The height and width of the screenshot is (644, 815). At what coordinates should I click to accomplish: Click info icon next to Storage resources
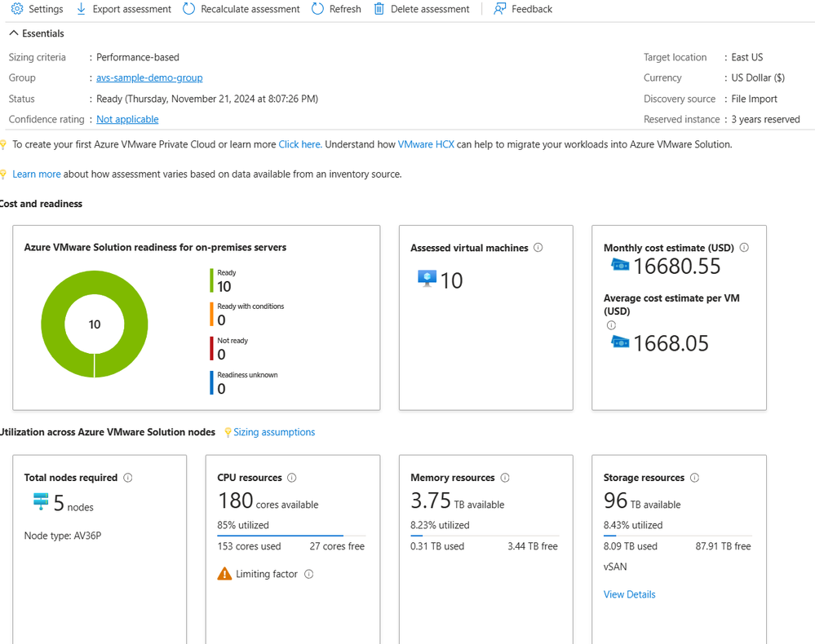(694, 478)
